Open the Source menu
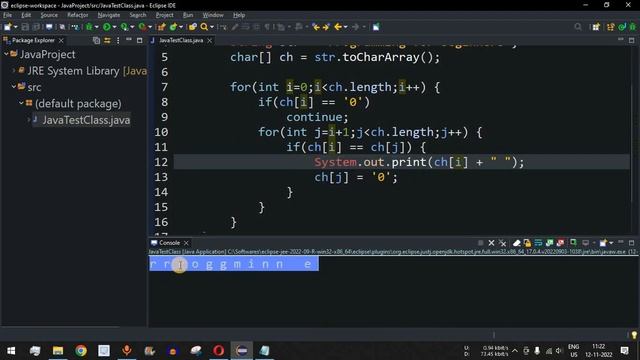The width and height of the screenshot is (640, 360). [x=49, y=15]
